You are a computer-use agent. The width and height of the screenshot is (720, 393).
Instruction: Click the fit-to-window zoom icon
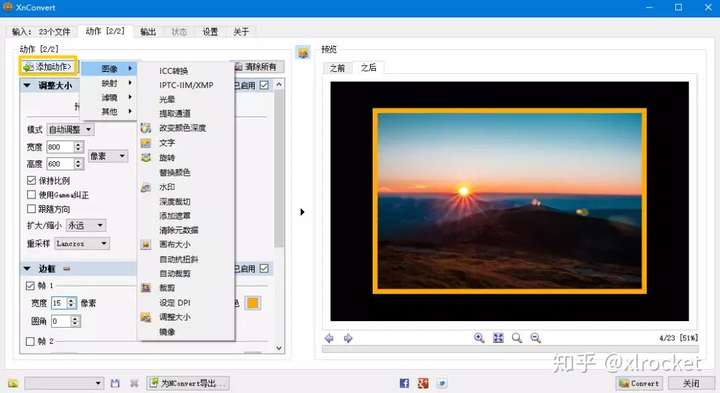498,338
